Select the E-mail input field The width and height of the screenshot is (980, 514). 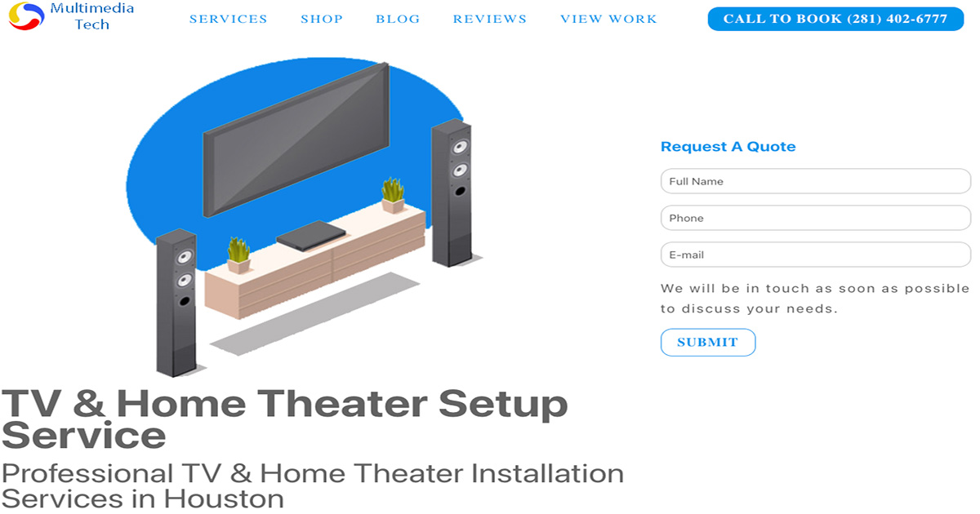click(x=815, y=255)
